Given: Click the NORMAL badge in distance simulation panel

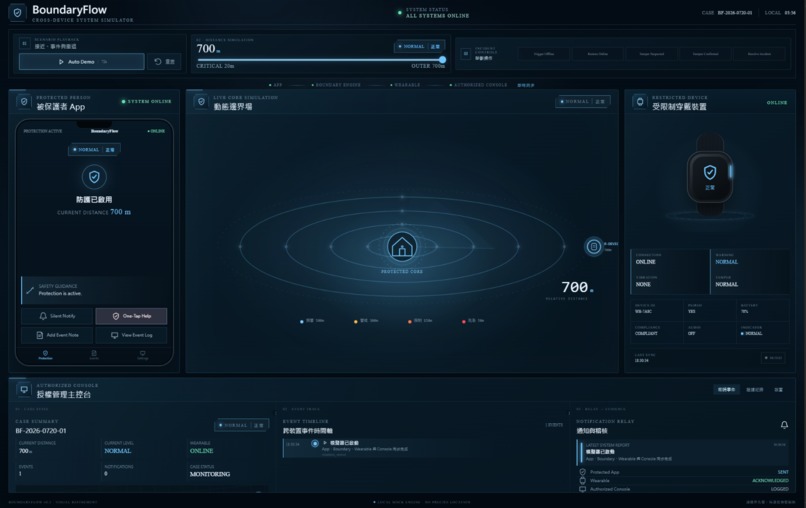Looking at the screenshot, I should 420,46.
